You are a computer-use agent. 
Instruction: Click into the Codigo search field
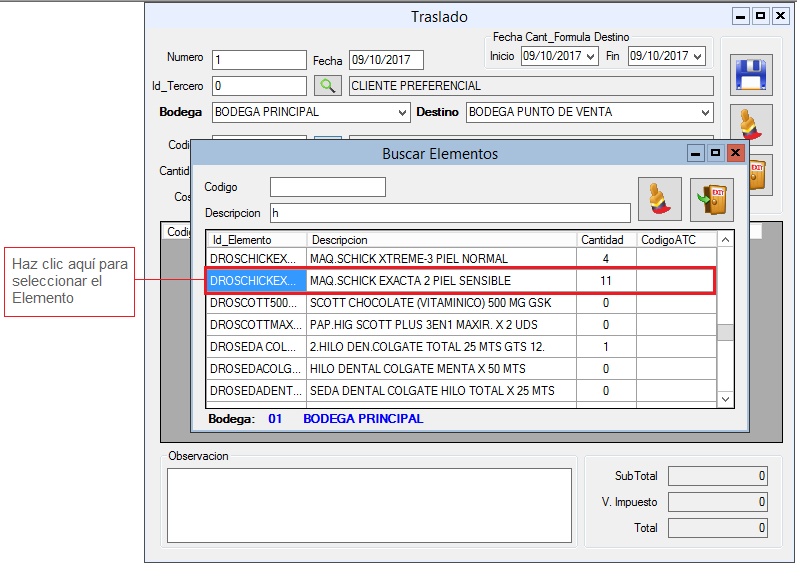pyautogui.click(x=327, y=188)
